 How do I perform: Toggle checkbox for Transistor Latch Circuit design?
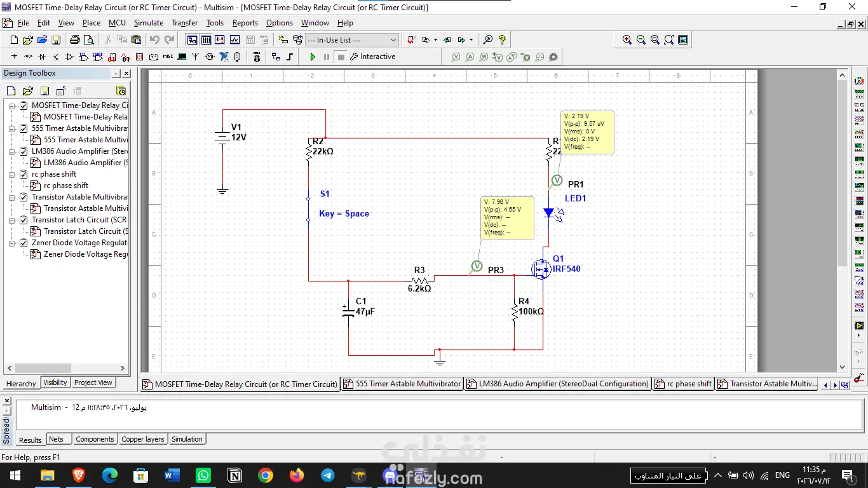[x=24, y=220]
